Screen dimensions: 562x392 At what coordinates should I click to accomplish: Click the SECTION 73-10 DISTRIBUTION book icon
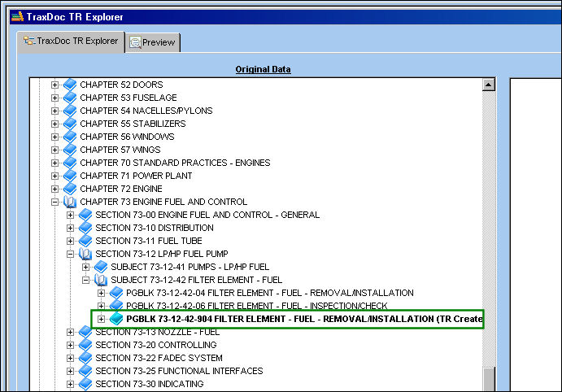pyautogui.click(x=85, y=228)
